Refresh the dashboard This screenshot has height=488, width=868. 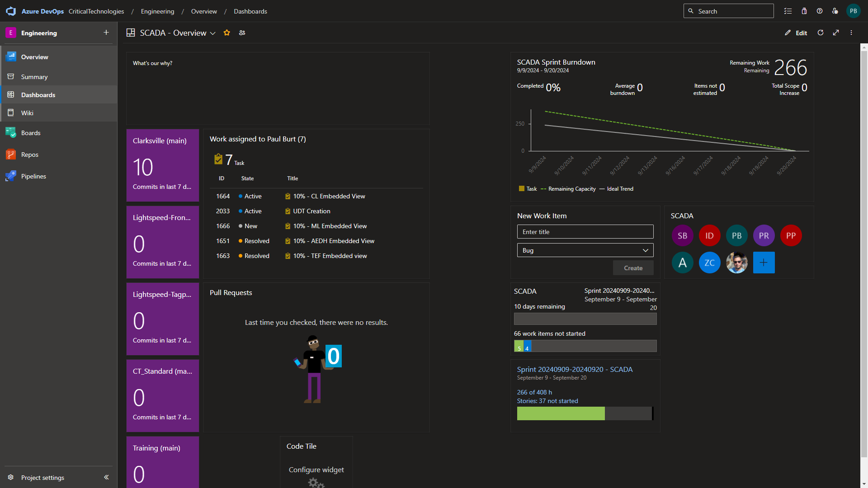click(x=821, y=33)
